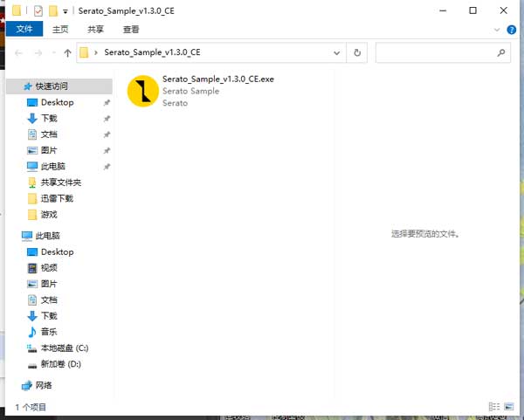Click the pin icon beside Desktop
Screen dimensions: 524x420
coord(107,102)
